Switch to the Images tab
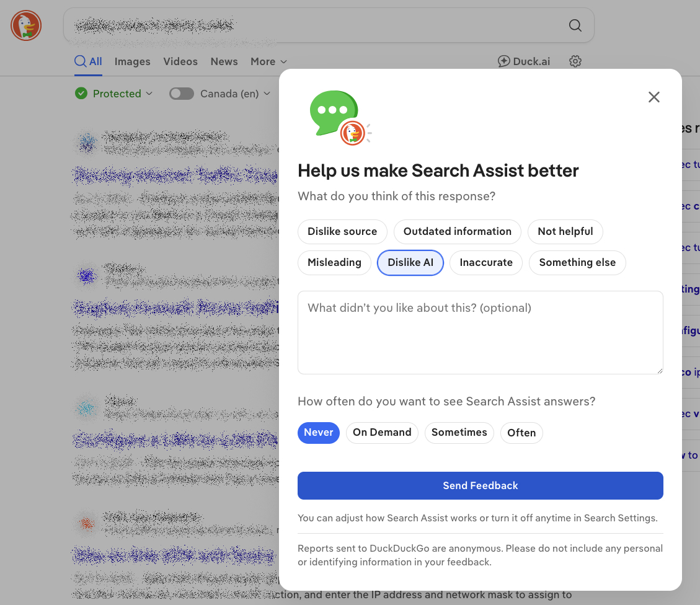 tap(133, 61)
